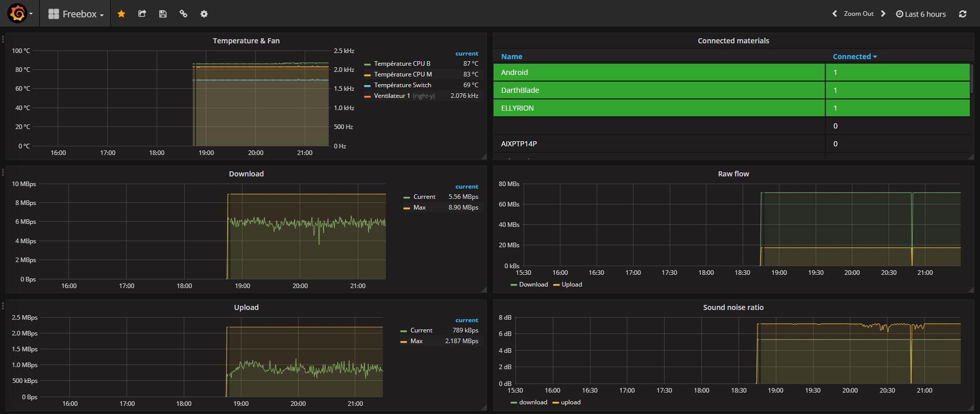The width and height of the screenshot is (980, 414).
Task: Click the Zoom Out button
Action: point(859,14)
